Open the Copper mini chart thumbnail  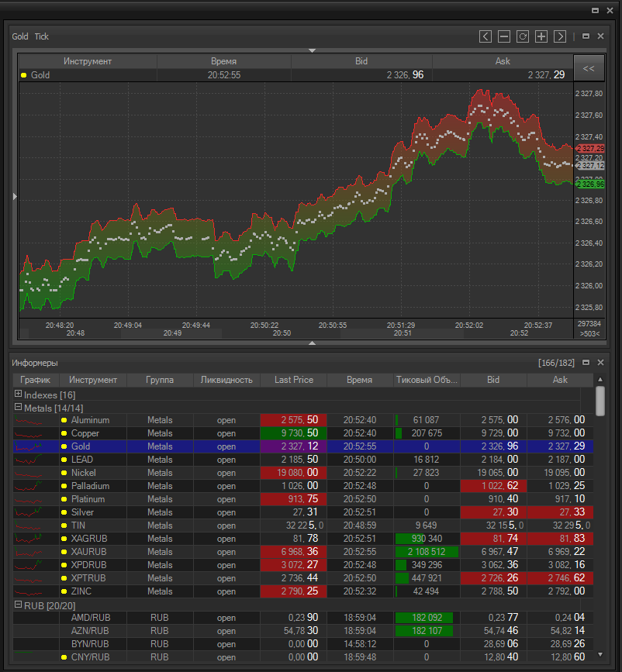[36, 433]
